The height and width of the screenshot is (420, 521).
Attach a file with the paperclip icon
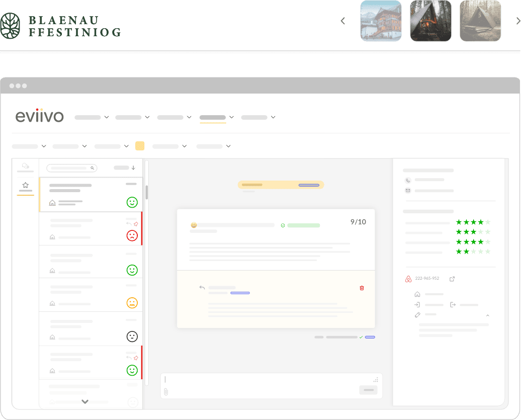[x=166, y=392]
